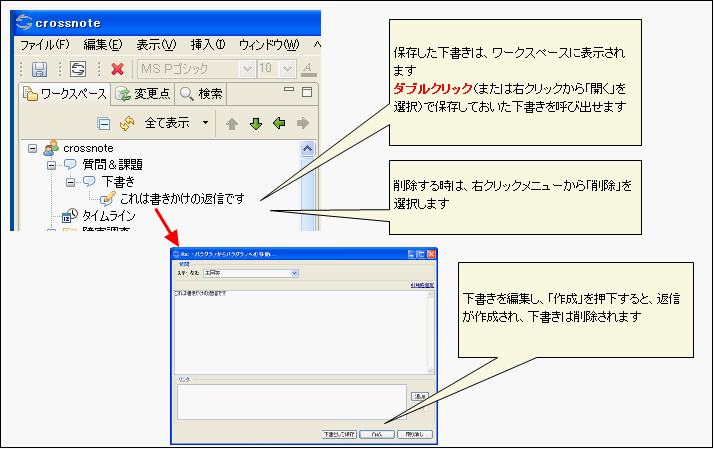Open the ファイル(F) menu

click(x=45, y=45)
